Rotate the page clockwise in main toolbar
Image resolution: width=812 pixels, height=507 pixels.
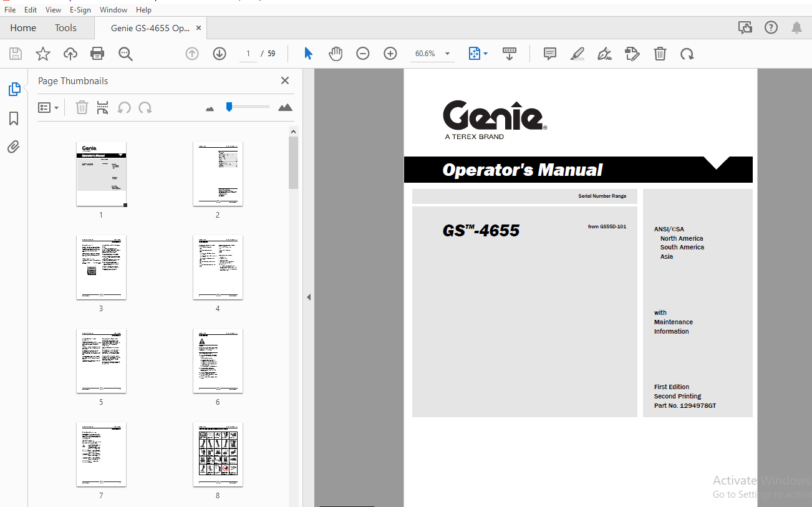pos(687,54)
